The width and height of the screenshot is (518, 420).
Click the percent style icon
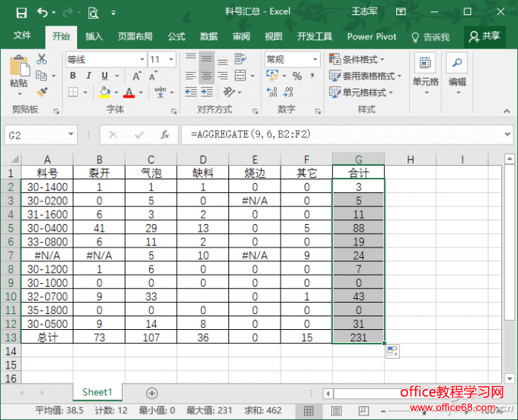coord(297,76)
